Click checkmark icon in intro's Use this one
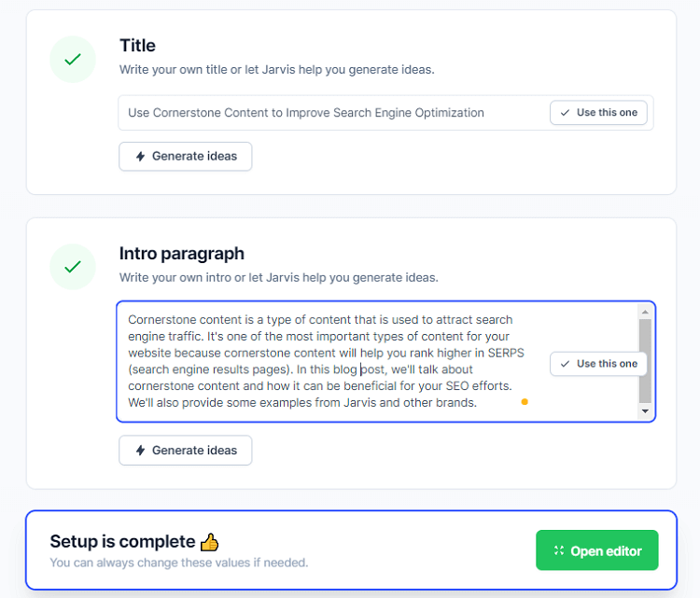700x598 pixels. (x=565, y=364)
